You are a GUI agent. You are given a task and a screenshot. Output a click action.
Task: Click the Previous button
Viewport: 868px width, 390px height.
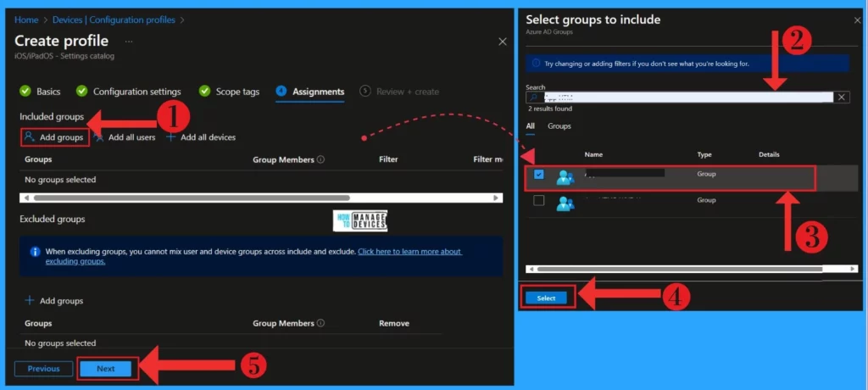pyautogui.click(x=44, y=369)
